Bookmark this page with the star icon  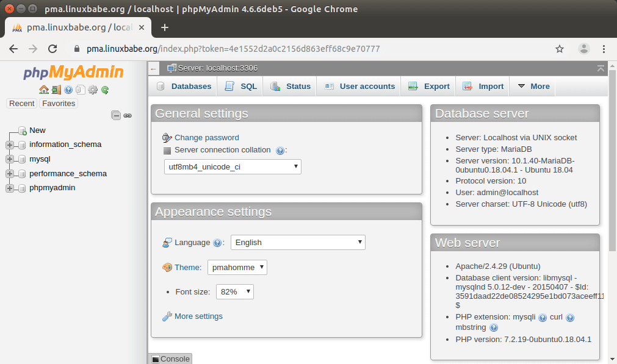(559, 49)
